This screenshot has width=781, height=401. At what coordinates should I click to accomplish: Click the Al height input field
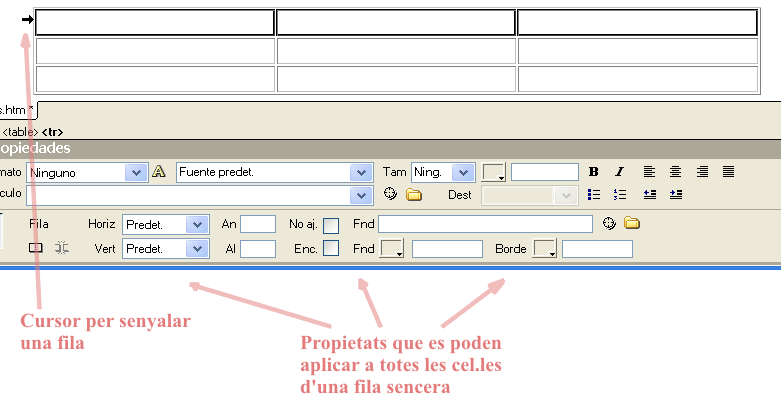258,249
